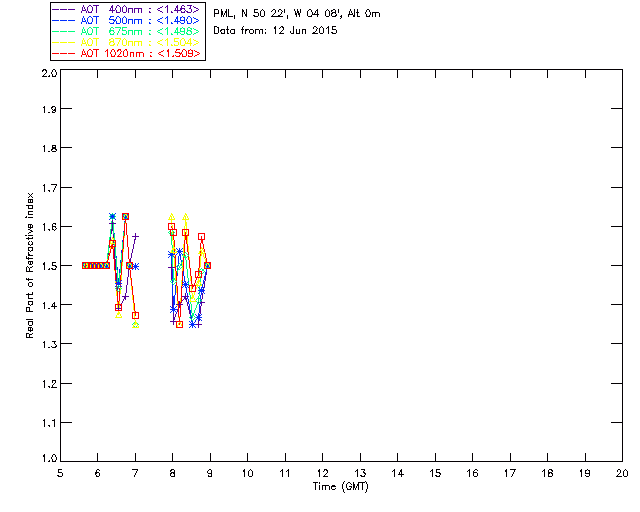Click the hour 11 x-axis tick label
The height and width of the screenshot is (512, 640).
click(x=285, y=473)
